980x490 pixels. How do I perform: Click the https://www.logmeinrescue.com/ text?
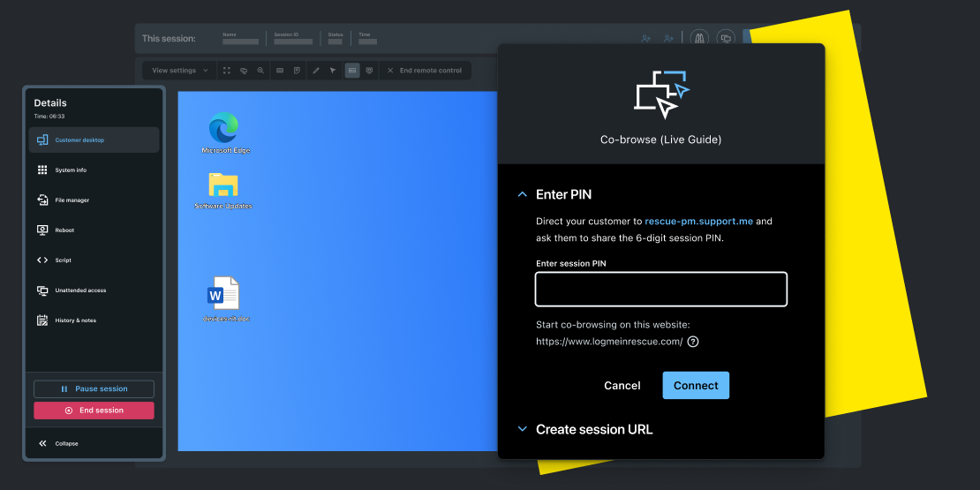coord(609,342)
